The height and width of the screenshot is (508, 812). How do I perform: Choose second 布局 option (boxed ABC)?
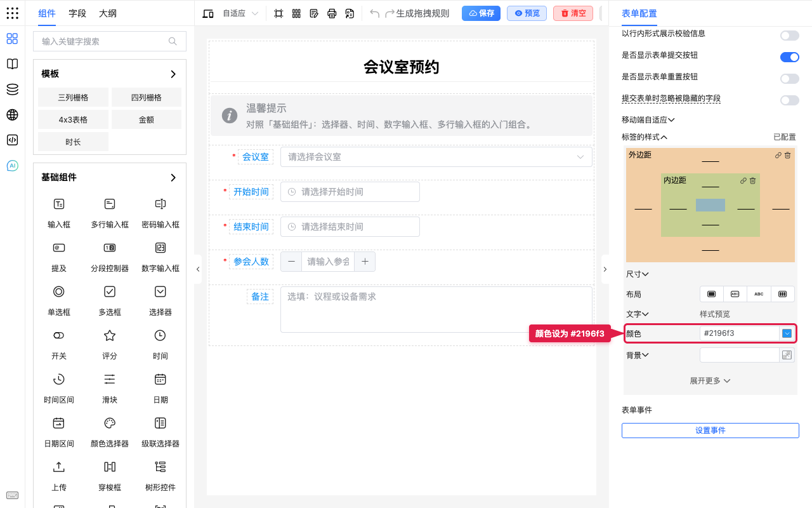[735, 294]
